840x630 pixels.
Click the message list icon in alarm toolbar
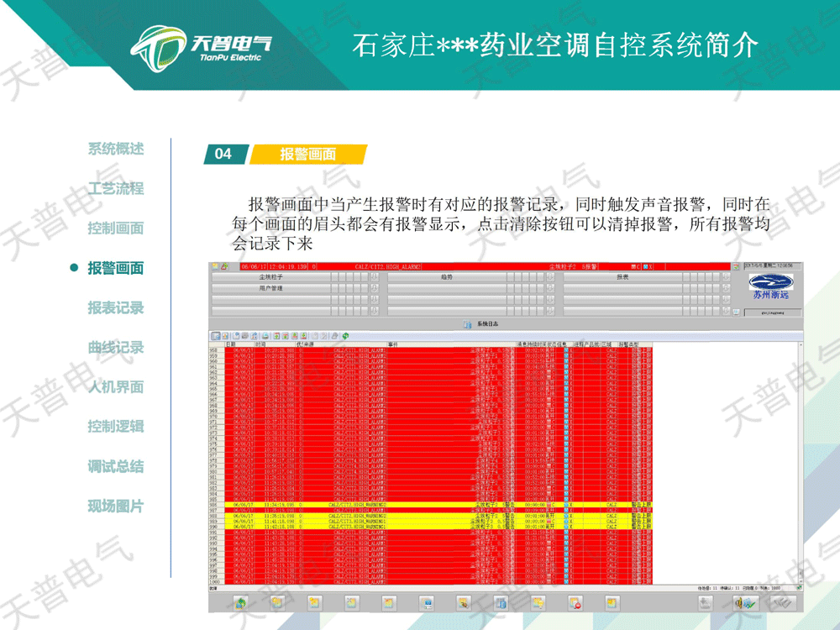click(216, 336)
